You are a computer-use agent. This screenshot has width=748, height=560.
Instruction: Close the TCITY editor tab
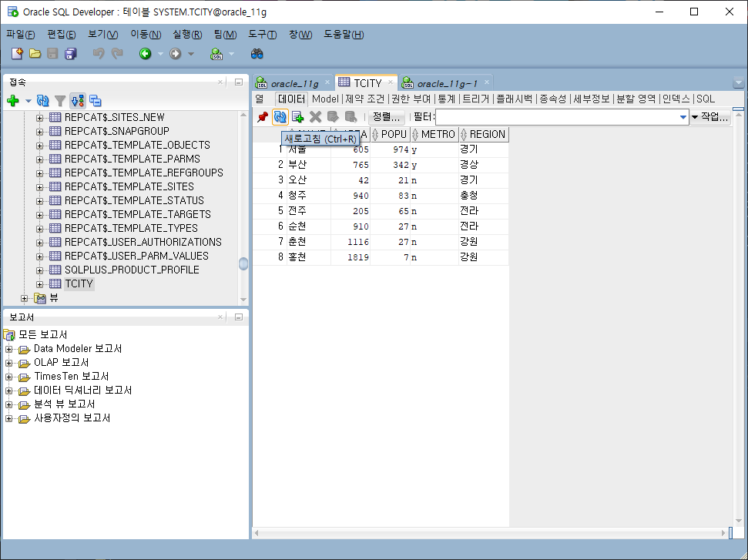click(x=391, y=82)
